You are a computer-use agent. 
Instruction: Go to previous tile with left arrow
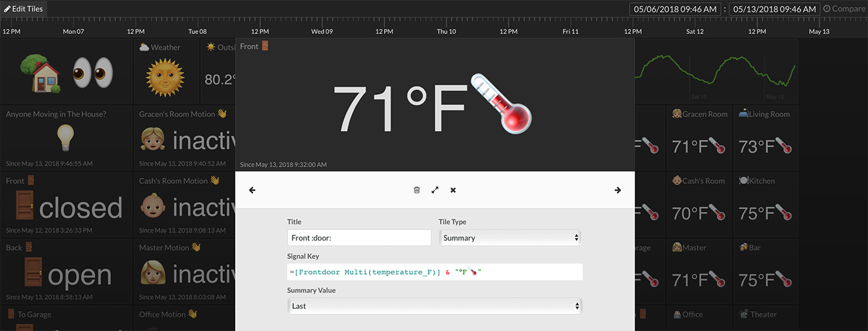(x=252, y=191)
